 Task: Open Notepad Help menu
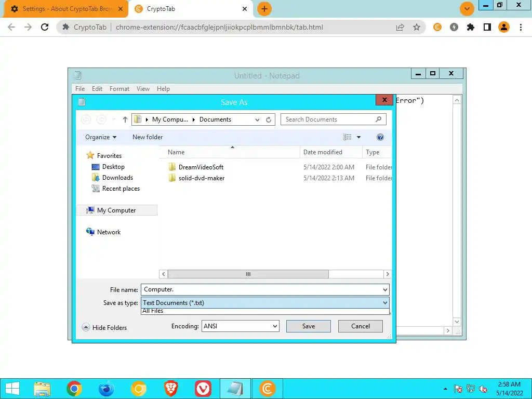(163, 88)
